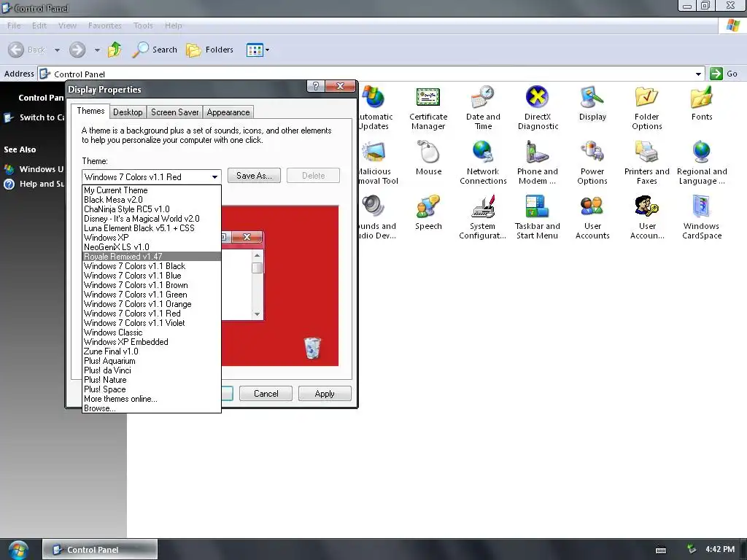Open User Accounts icon with keys
The image size is (747, 560).
pyautogui.click(x=646, y=217)
